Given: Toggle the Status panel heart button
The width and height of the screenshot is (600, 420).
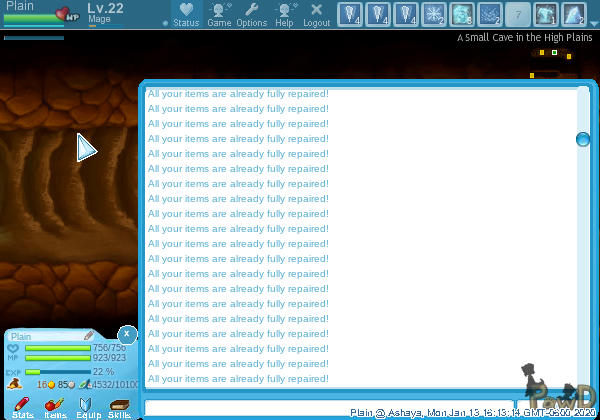Looking at the screenshot, I should point(186,14).
